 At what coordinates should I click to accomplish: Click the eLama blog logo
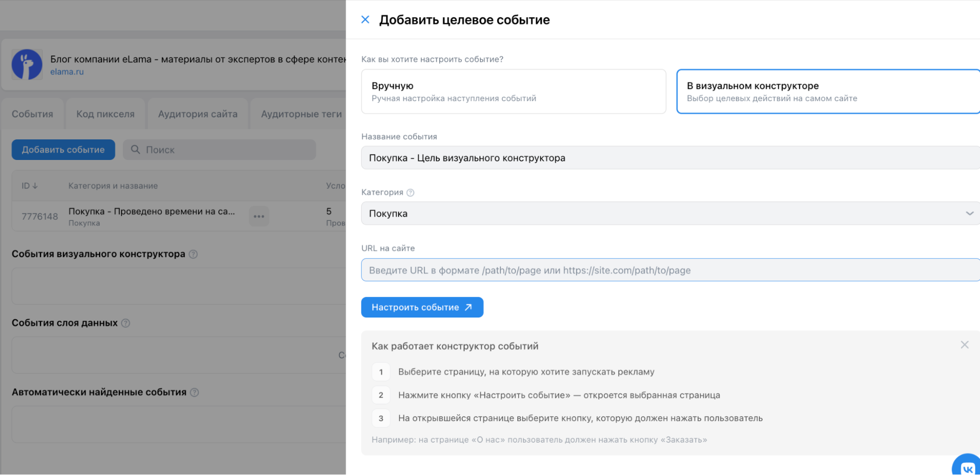tap(27, 64)
